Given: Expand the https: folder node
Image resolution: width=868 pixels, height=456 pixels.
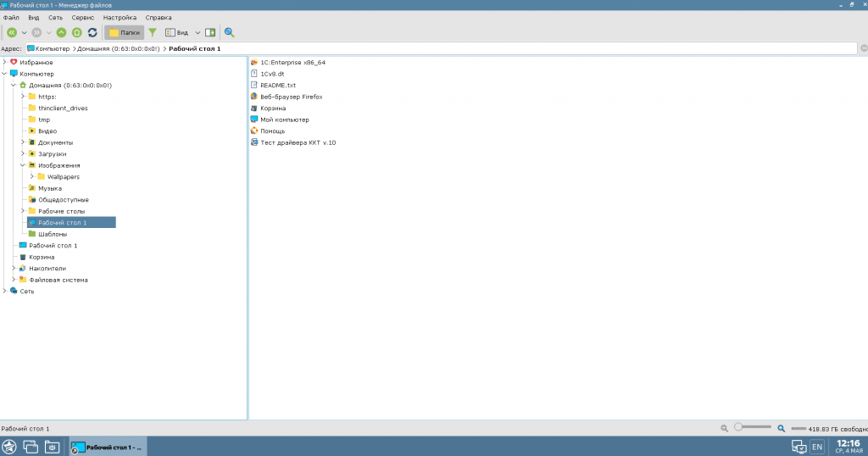Looking at the screenshot, I should (23, 97).
